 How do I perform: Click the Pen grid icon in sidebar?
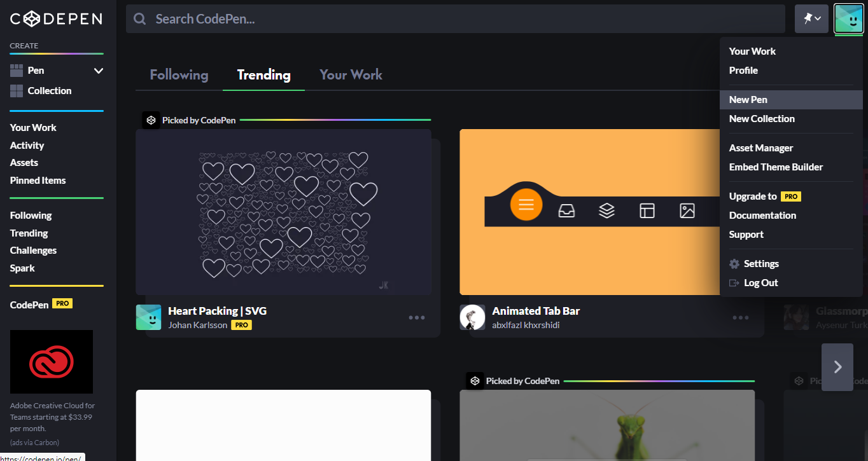[17, 71]
